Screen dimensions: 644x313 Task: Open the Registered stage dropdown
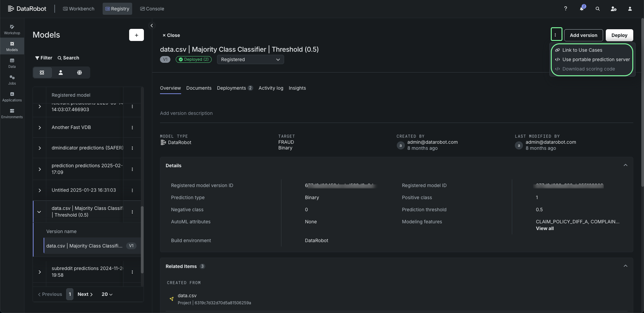[250, 59]
